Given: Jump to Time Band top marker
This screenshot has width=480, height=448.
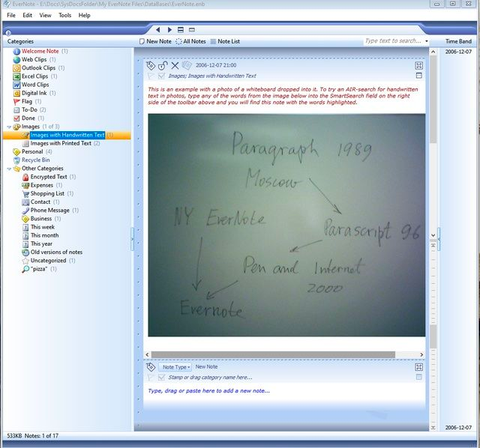Looking at the screenshot, I should pos(433,245).
